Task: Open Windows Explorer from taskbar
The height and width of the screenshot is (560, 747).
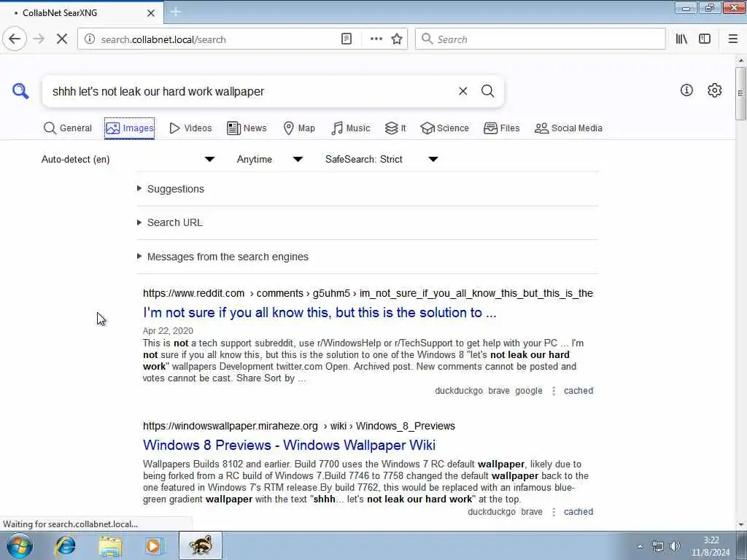Action: click(111, 545)
